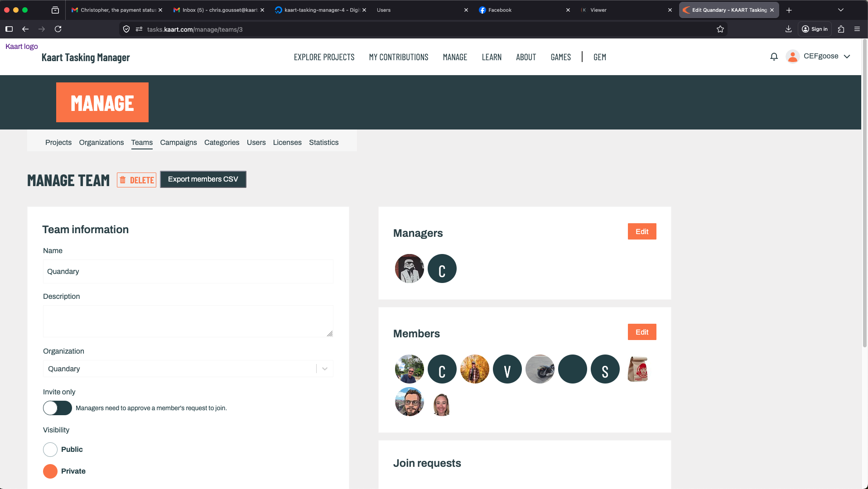Open browser extensions via puzzle icon
The width and height of the screenshot is (868, 489).
coord(841,29)
